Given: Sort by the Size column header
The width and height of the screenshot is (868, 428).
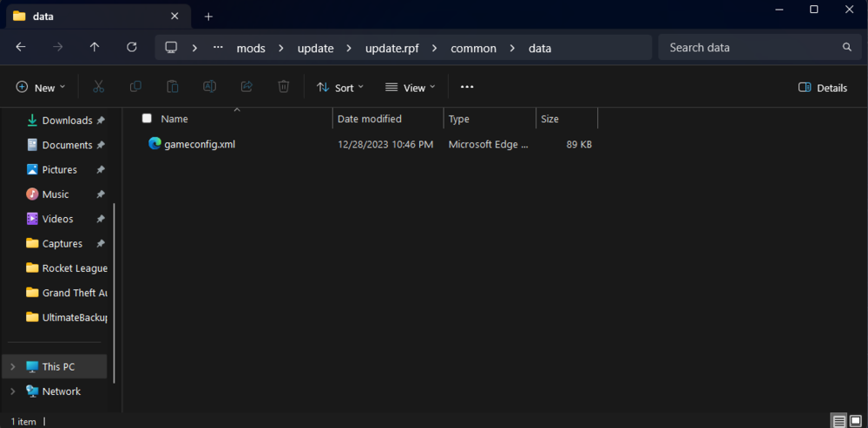Looking at the screenshot, I should tap(549, 118).
